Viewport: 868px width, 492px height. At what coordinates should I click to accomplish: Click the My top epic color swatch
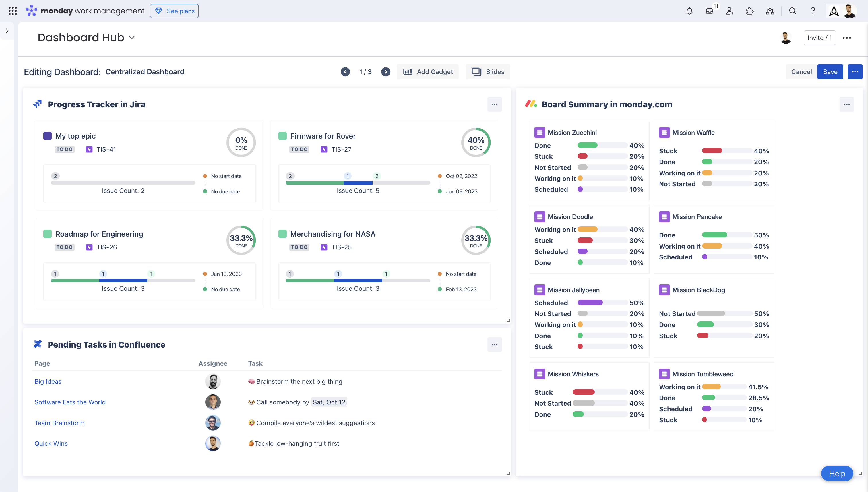47,136
